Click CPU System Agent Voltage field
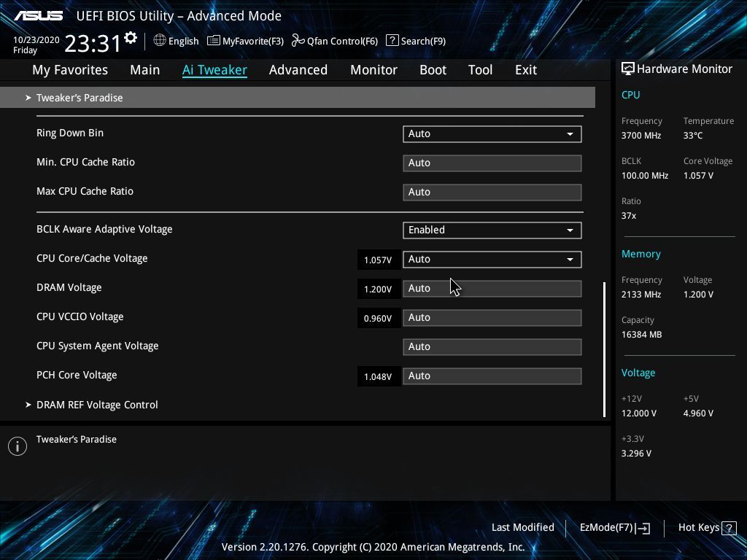This screenshot has width=747, height=560. click(492, 346)
